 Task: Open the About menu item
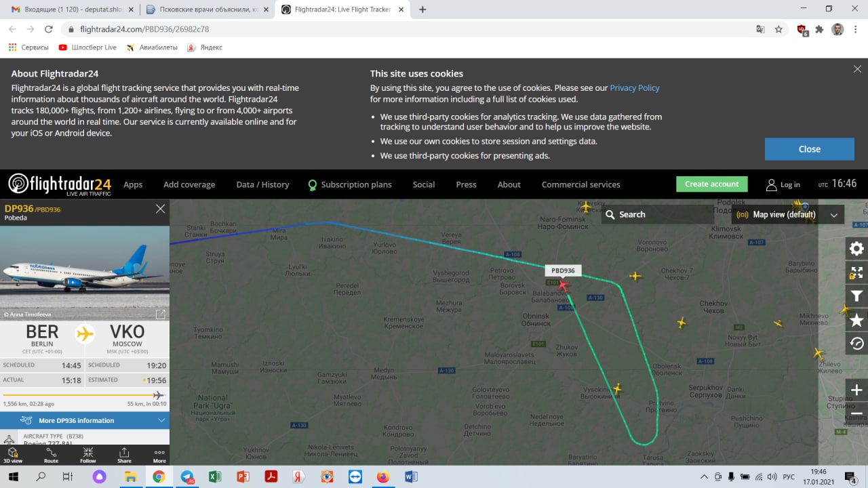pyautogui.click(x=509, y=184)
